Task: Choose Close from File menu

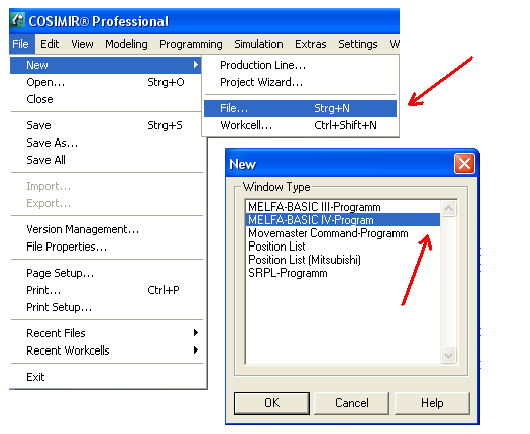Action: click(106, 99)
